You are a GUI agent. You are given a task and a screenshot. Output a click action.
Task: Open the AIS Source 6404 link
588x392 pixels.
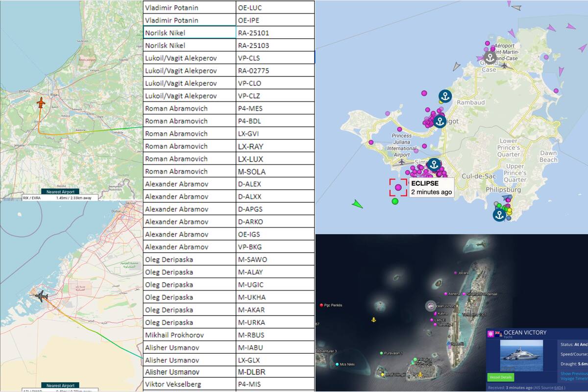pos(558,388)
